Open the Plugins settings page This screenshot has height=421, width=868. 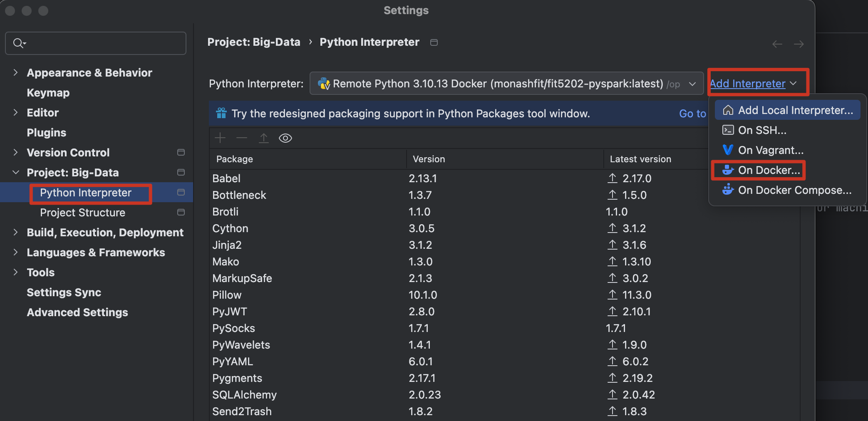(47, 132)
